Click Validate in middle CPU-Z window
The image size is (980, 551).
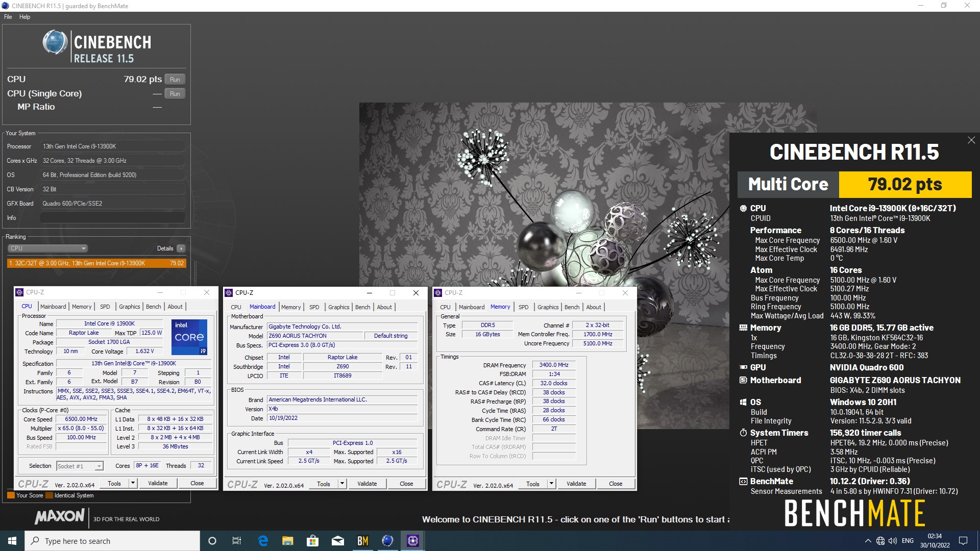[x=367, y=484]
